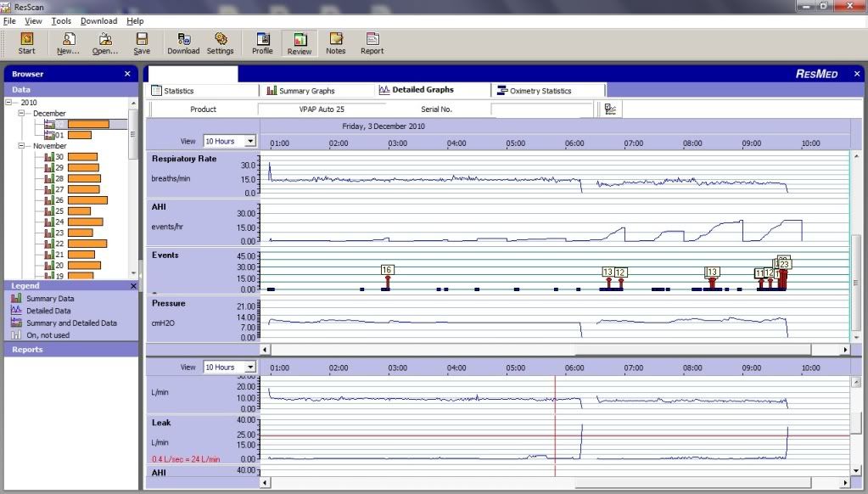Image resolution: width=868 pixels, height=494 pixels.
Task: Switch to the Statistics tab
Action: (203, 91)
